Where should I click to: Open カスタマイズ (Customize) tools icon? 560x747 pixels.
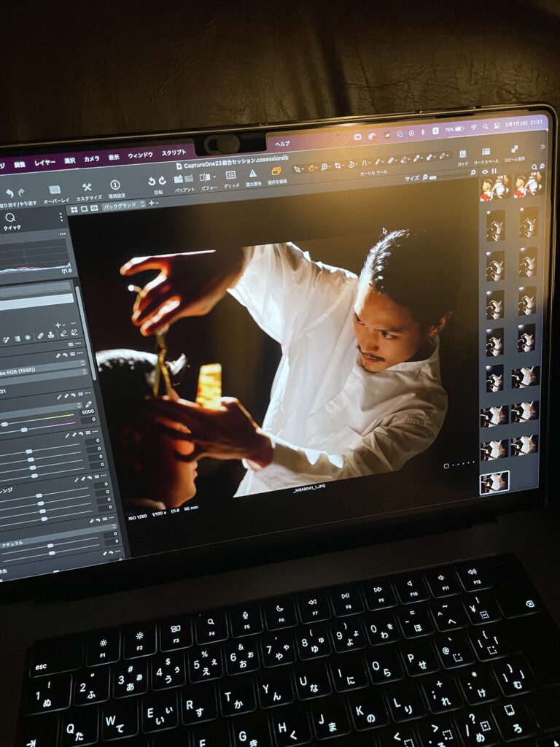[x=87, y=187]
